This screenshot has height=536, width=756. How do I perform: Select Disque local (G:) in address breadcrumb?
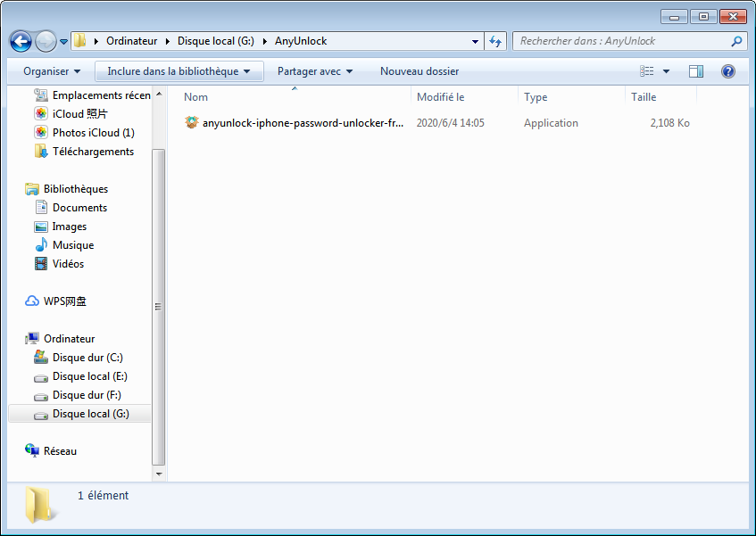click(215, 41)
